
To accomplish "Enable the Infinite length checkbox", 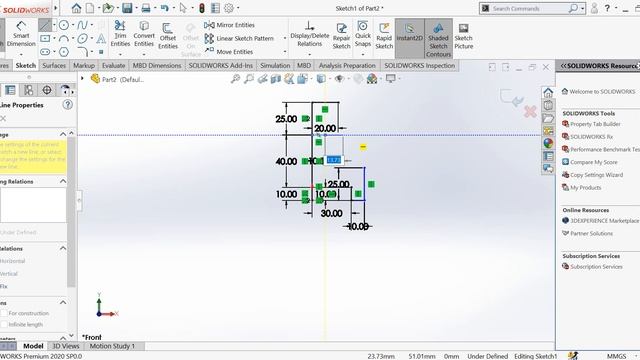I will click(4, 324).
